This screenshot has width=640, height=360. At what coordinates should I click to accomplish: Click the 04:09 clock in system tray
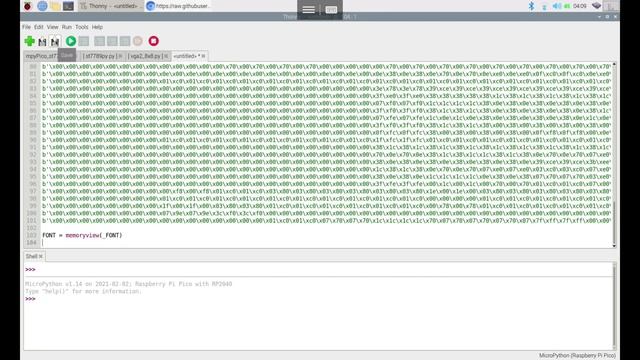click(580, 6)
